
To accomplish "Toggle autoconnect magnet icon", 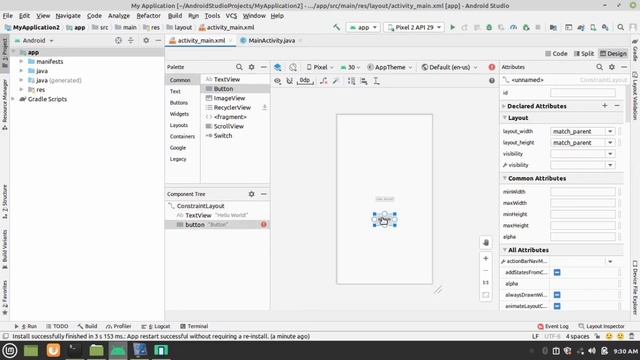I will click(x=289, y=81).
